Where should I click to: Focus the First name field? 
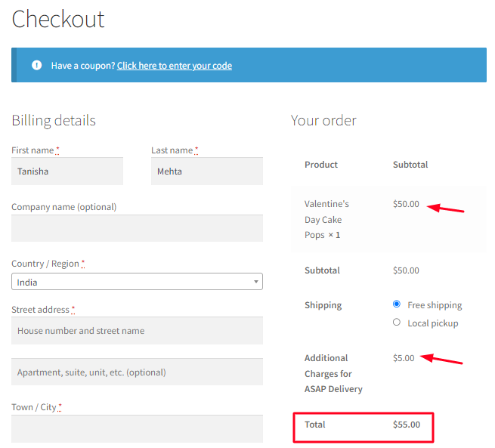[67, 171]
